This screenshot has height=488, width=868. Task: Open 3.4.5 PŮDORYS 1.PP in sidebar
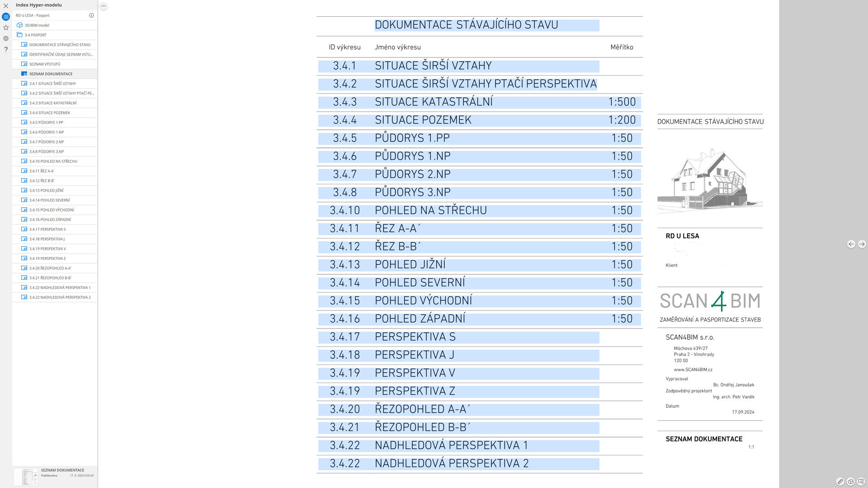pyautogui.click(x=46, y=122)
